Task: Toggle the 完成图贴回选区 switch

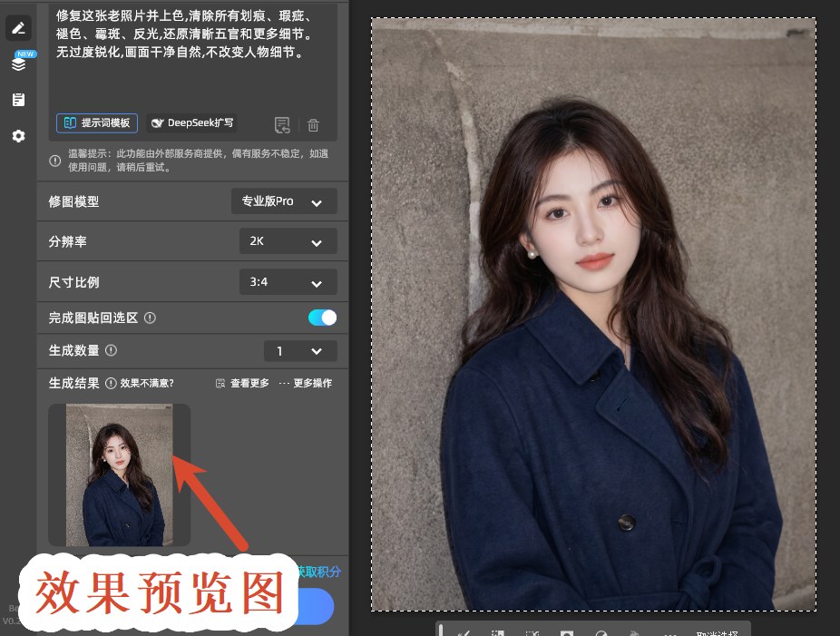Action: pos(322,318)
